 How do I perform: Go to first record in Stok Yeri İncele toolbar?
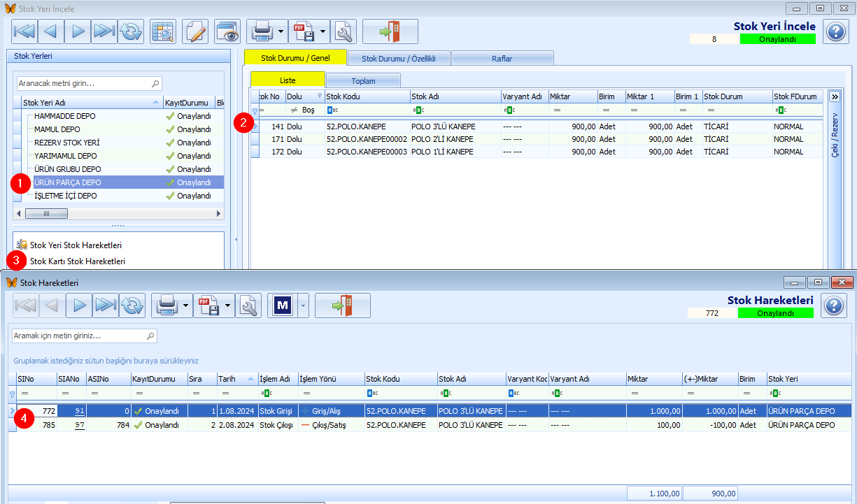[24, 31]
